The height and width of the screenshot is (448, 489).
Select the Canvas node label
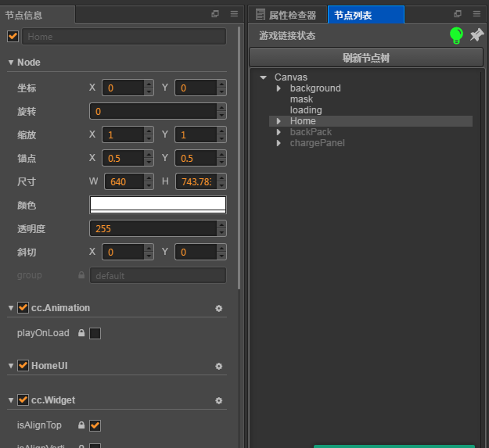point(290,77)
